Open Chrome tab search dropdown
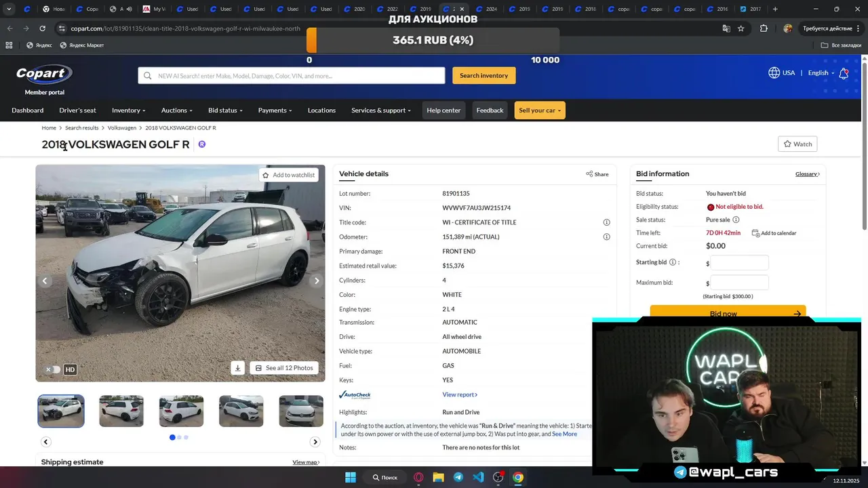 [9, 9]
